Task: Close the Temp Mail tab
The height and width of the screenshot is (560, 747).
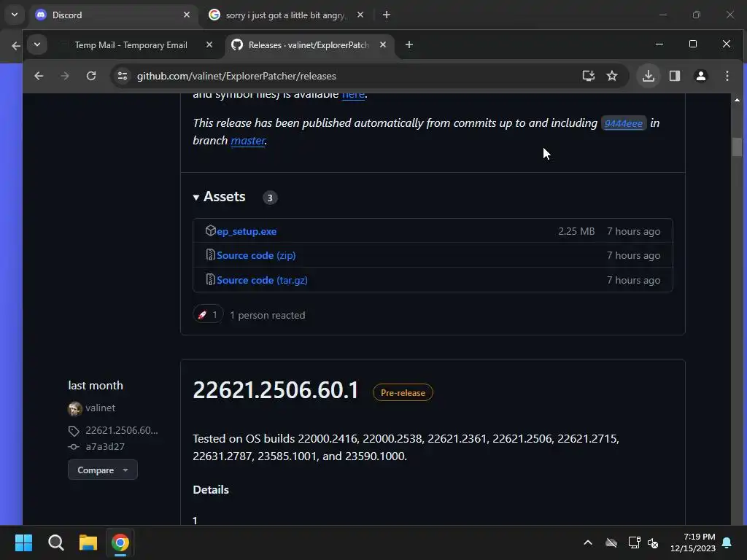Action: 209,44
